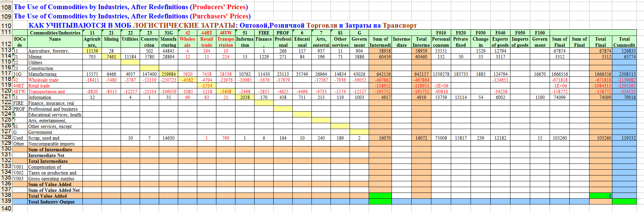Click the F040 column code header cell
This screenshot has width=644, height=212.
tap(500, 33)
